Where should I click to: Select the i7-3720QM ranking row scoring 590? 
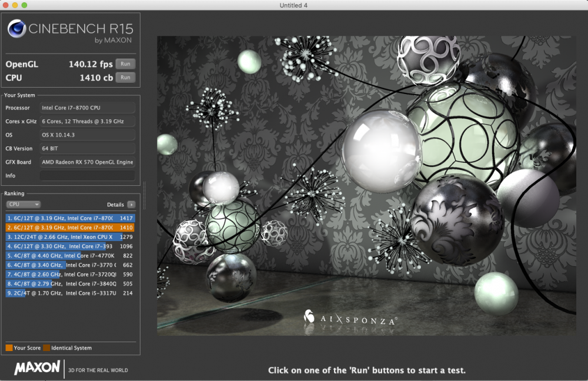click(70, 274)
